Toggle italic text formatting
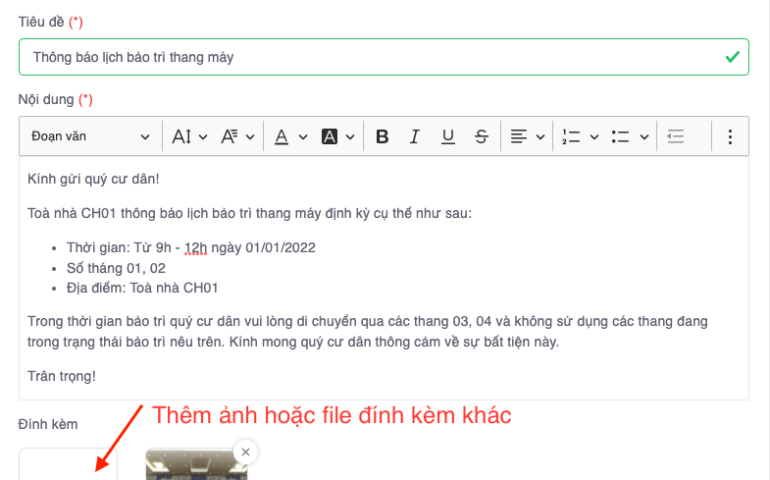Image resolution: width=770 pixels, height=480 pixels. tap(415, 137)
